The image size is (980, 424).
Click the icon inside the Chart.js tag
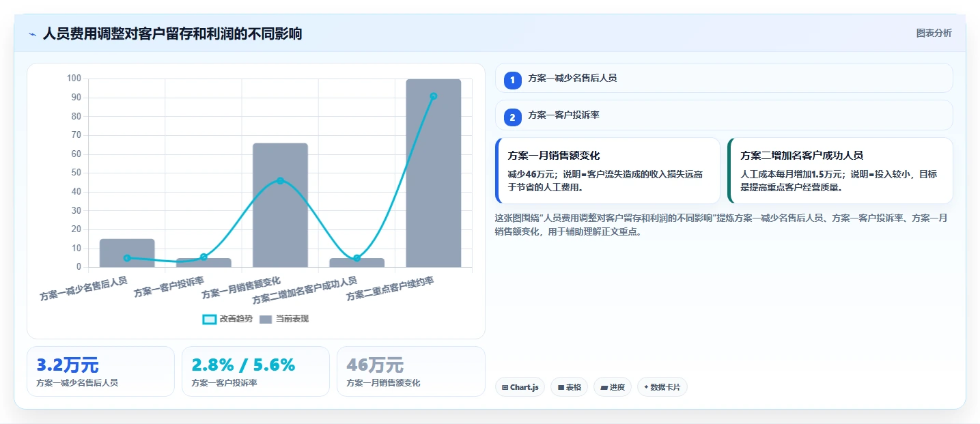tap(505, 387)
